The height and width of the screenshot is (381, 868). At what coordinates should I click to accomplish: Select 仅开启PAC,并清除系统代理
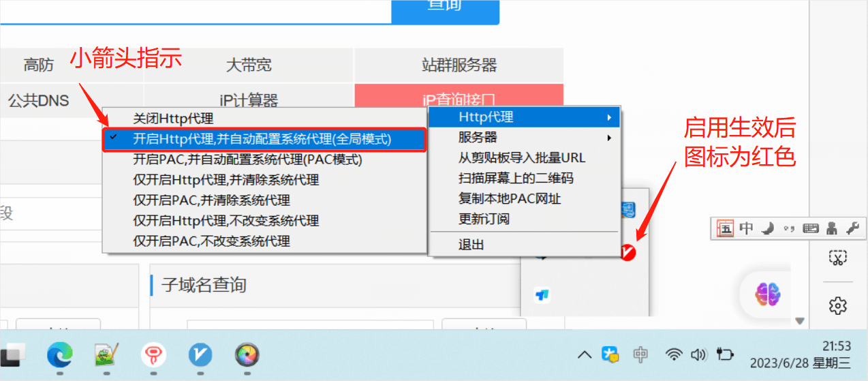pyautogui.click(x=264, y=200)
